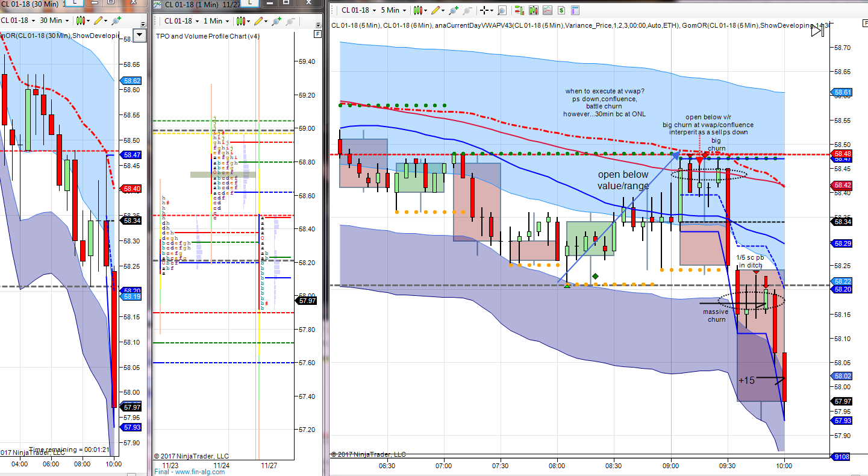Open the 1 Min interval dropdown
868x476 pixels.
(x=216, y=21)
